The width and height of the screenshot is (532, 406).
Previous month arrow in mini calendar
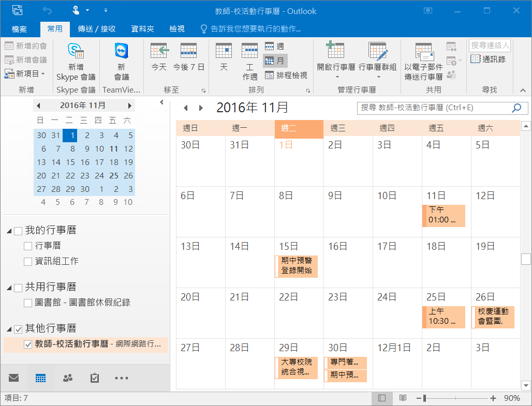point(38,106)
